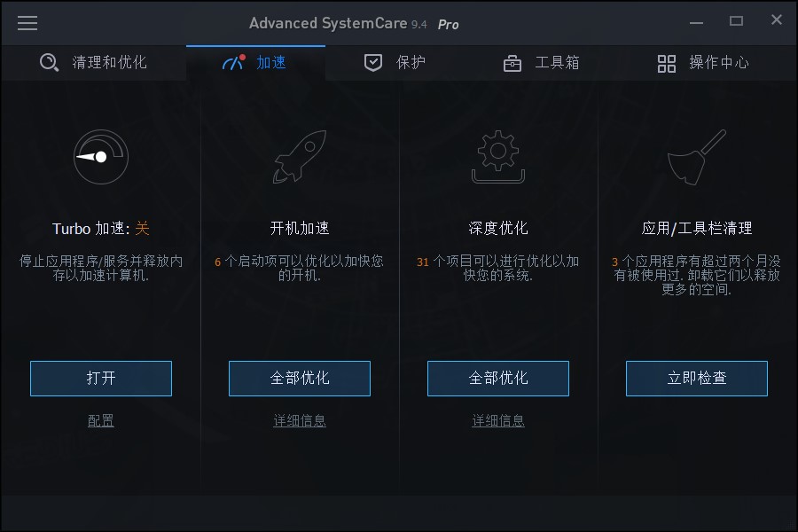798x532 pixels.
Task: Click 全部优化 under 开机加速
Action: tap(300, 379)
